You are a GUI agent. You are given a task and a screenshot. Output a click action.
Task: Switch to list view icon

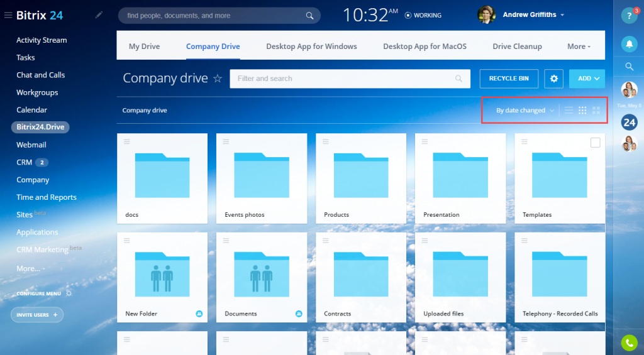[x=569, y=110]
